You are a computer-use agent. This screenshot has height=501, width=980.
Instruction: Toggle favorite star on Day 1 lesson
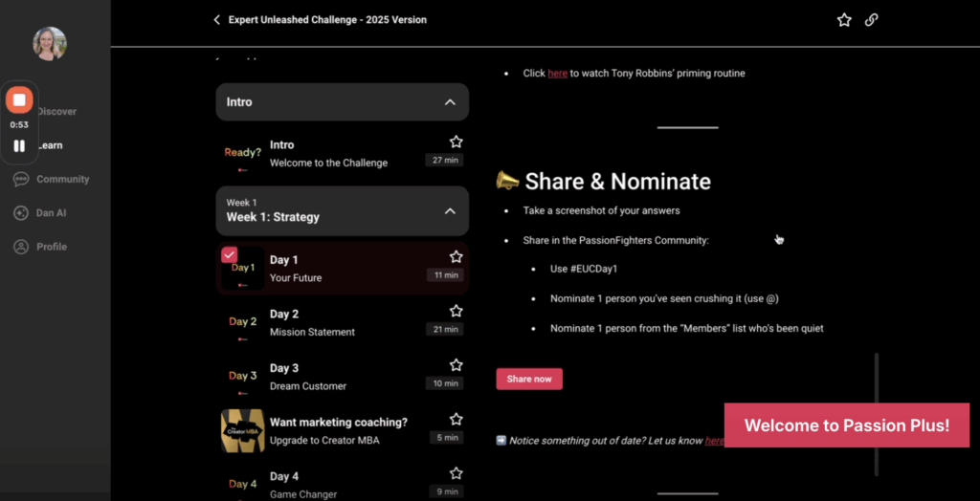pyautogui.click(x=456, y=257)
